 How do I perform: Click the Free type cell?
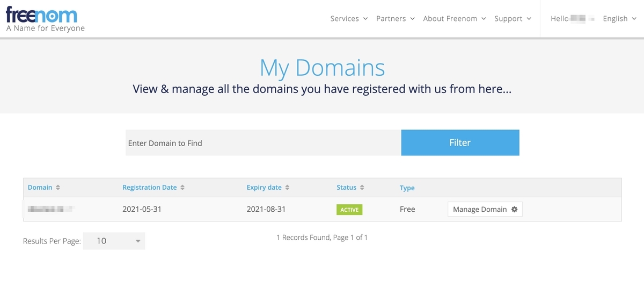tap(407, 209)
